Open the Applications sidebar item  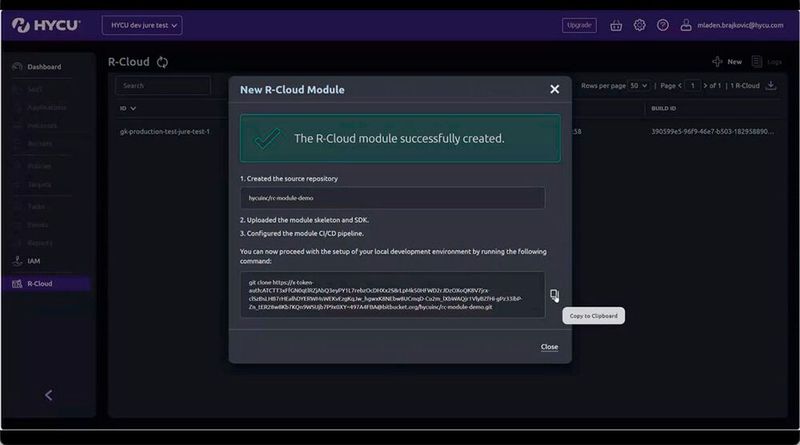(46, 108)
